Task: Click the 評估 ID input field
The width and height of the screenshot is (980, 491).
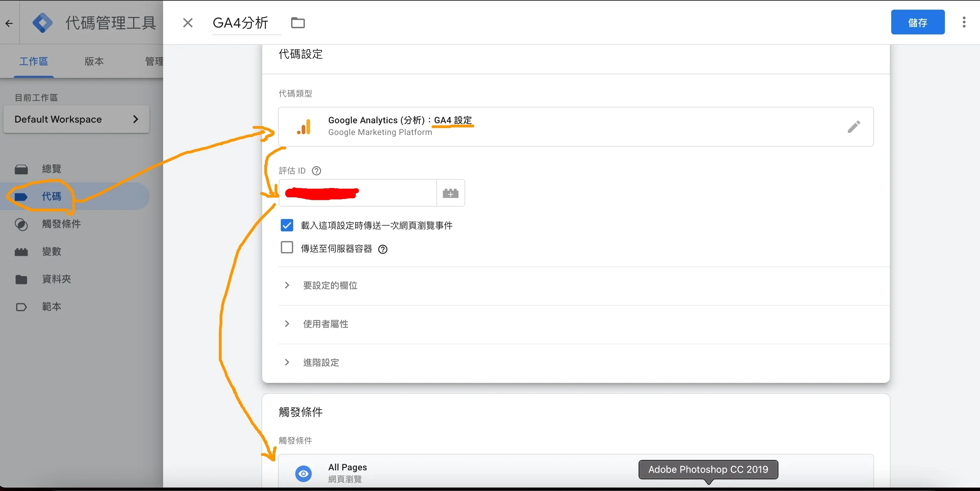Action: [358, 193]
